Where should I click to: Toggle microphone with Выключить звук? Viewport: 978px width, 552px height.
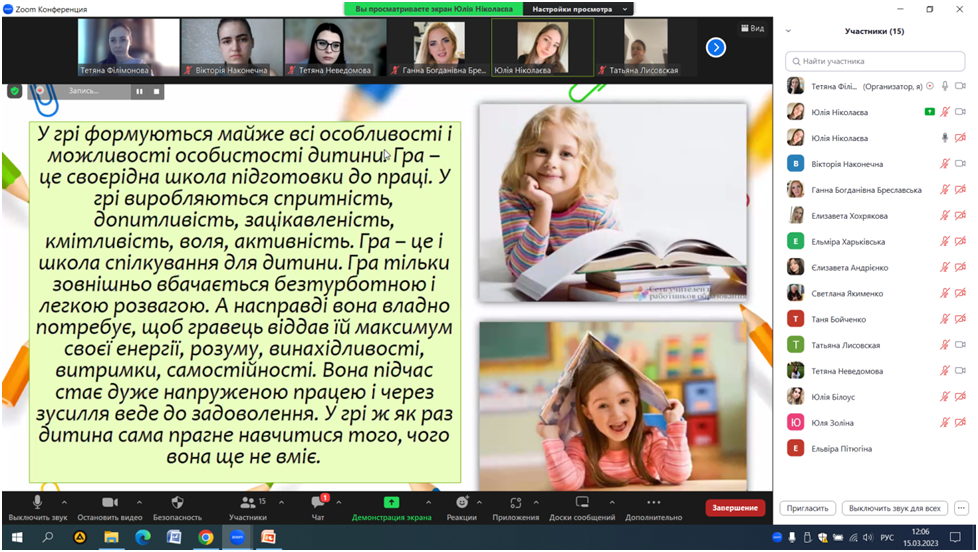(38, 502)
